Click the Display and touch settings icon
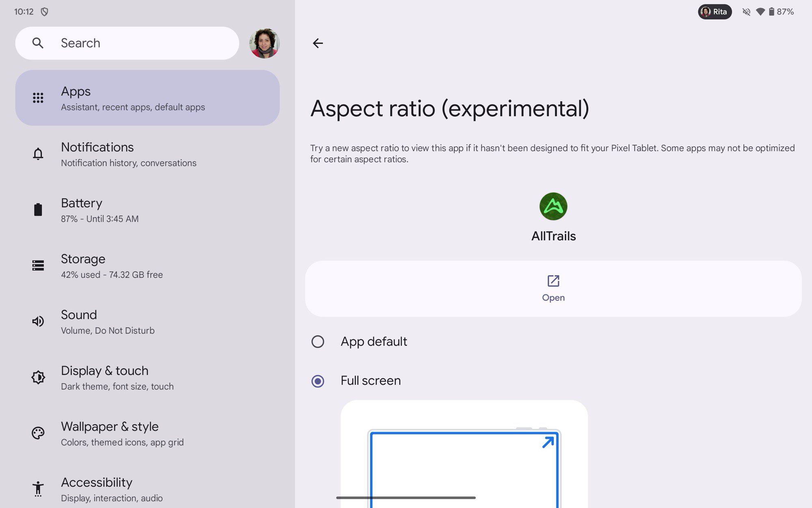This screenshot has width=812, height=508. point(38,377)
